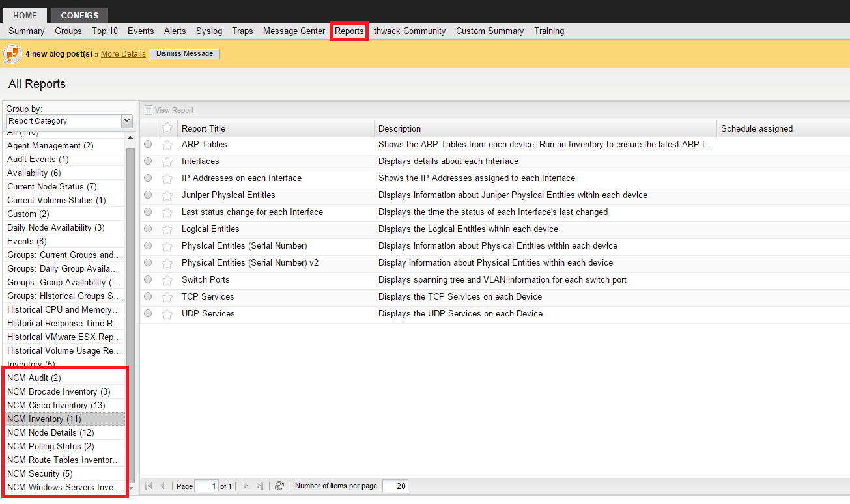The height and width of the screenshot is (504, 850).
Task: Star the Juniper Physical Entities report
Action: click(167, 195)
